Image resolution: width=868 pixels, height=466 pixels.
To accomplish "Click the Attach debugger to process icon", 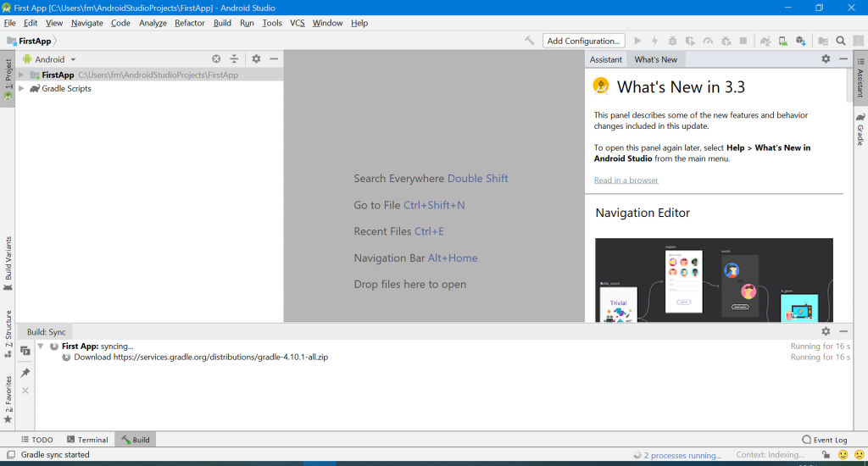I will pos(726,41).
